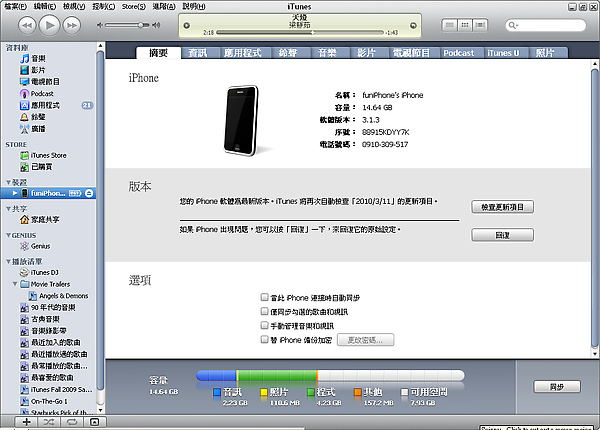
Task: Click the volume slider knob
Action: (x=141, y=25)
